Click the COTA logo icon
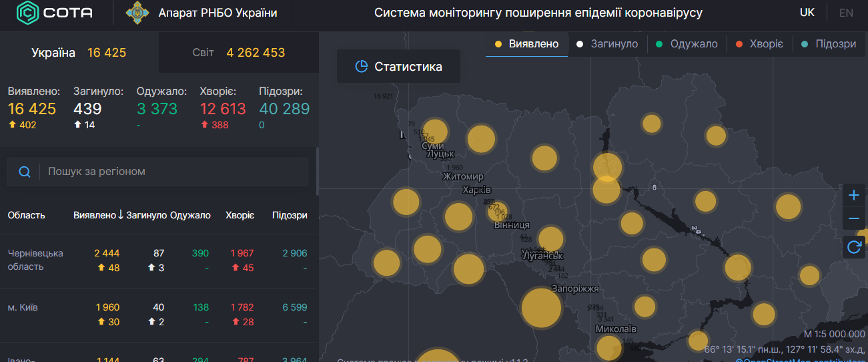The height and width of the screenshot is (362, 868). [27, 13]
